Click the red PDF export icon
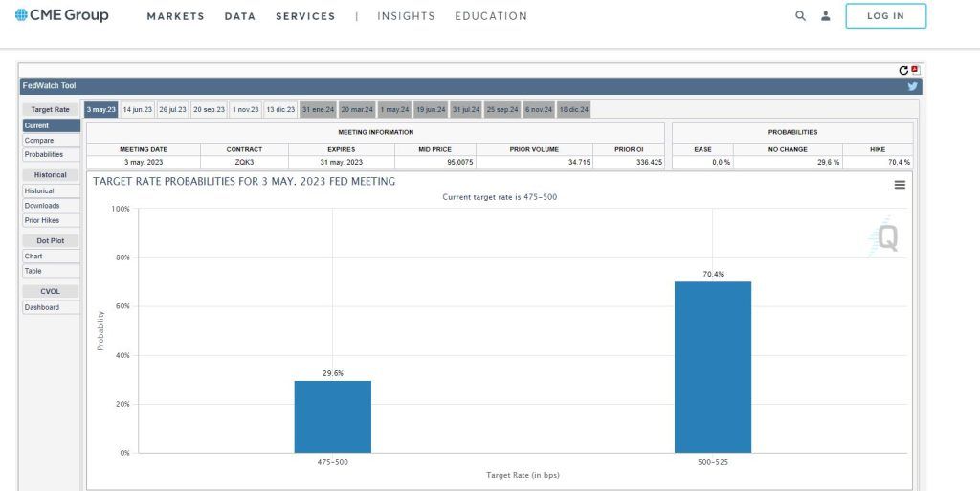 click(915, 70)
